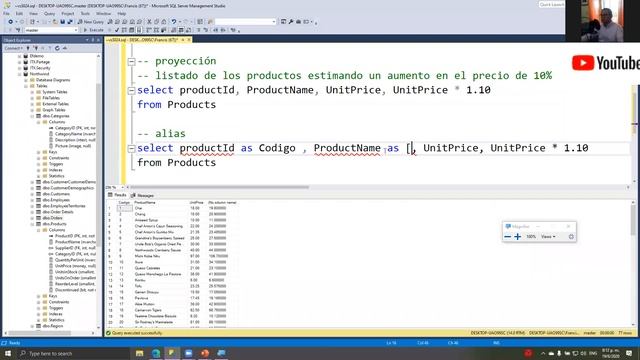
Task: Click the Chai product cell
Action: tap(160, 208)
